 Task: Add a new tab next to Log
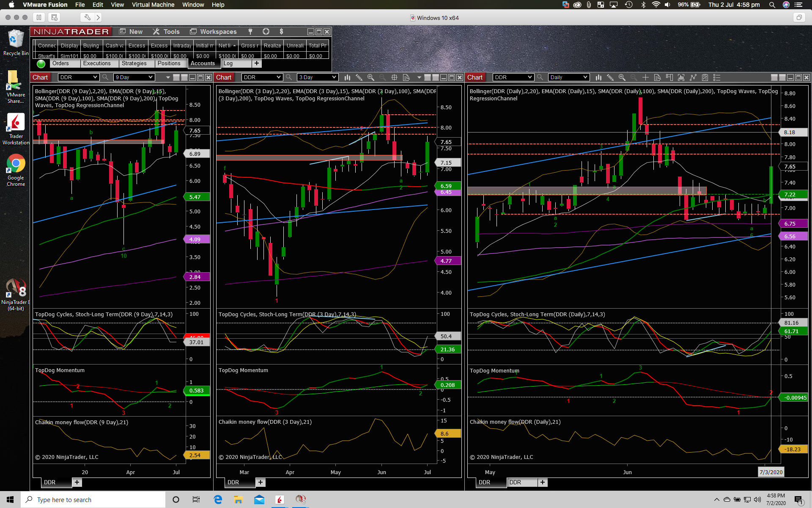coord(256,63)
